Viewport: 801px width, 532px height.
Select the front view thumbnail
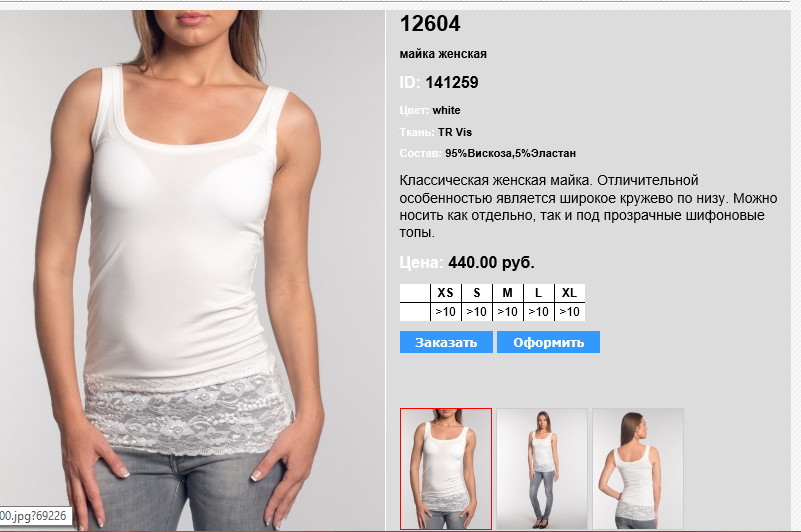pyautogui.click(x=446, y=469)
